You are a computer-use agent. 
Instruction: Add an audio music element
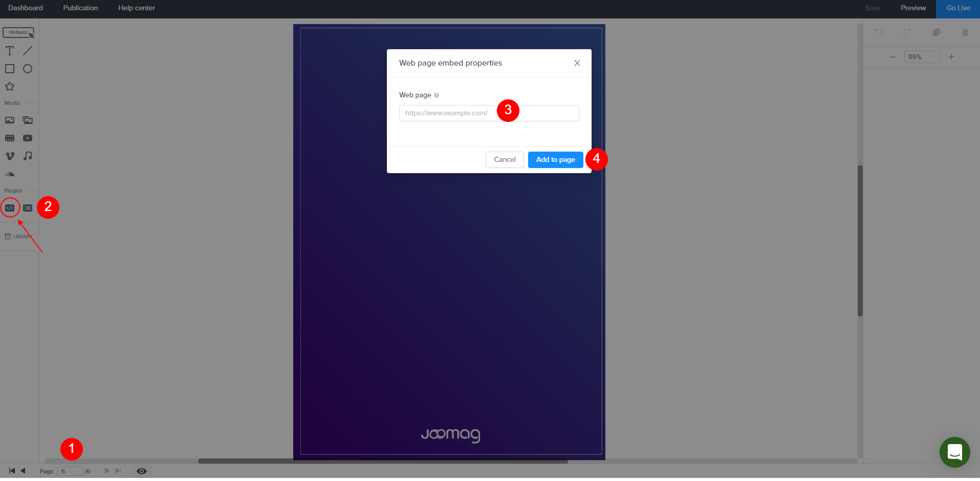28,156
